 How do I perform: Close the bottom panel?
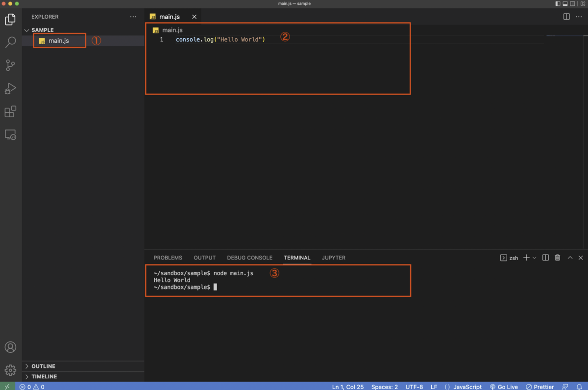pos(581,258)
